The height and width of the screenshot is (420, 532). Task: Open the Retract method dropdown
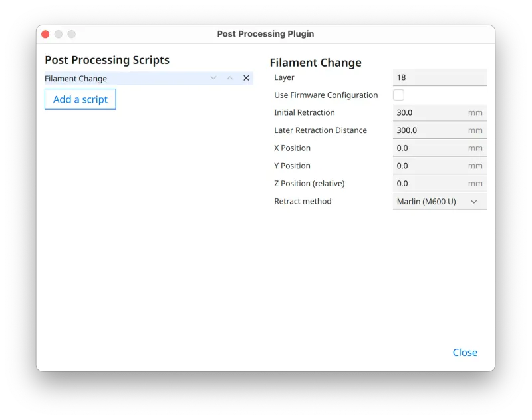439,202
